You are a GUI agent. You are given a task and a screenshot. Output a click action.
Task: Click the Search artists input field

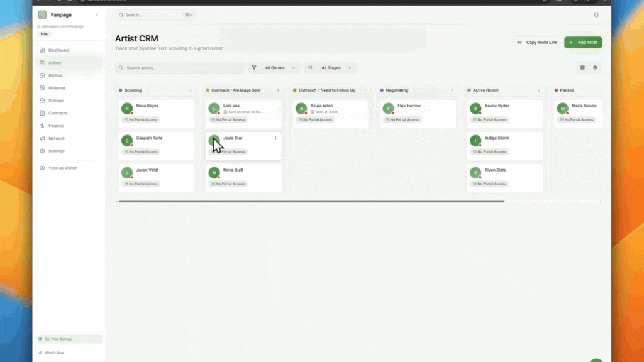point(182,67)
